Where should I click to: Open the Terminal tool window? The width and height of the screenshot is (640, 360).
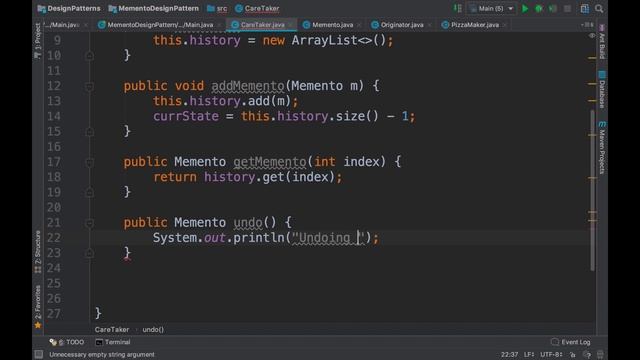point(113,342)
